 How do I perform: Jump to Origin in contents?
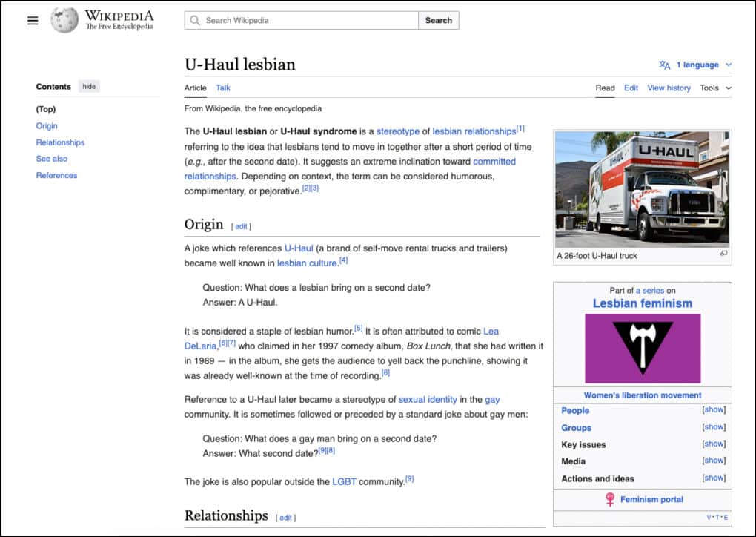pos(47,125)
